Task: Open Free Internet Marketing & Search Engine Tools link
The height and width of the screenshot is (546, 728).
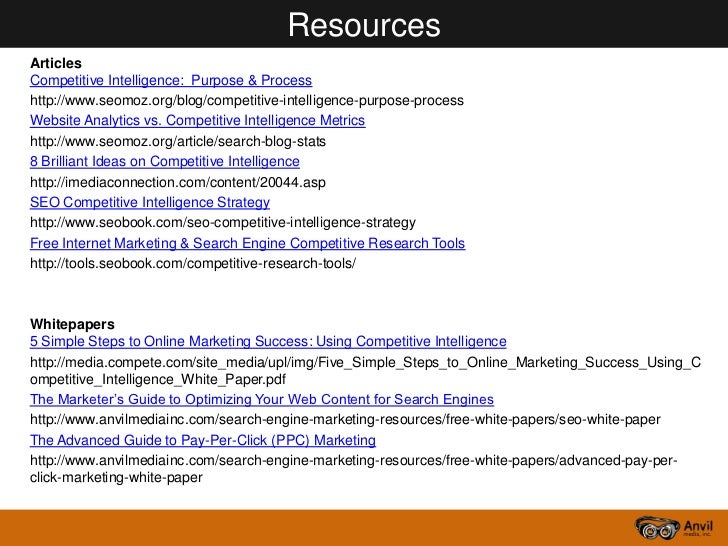Action: [x=247, y=243]
